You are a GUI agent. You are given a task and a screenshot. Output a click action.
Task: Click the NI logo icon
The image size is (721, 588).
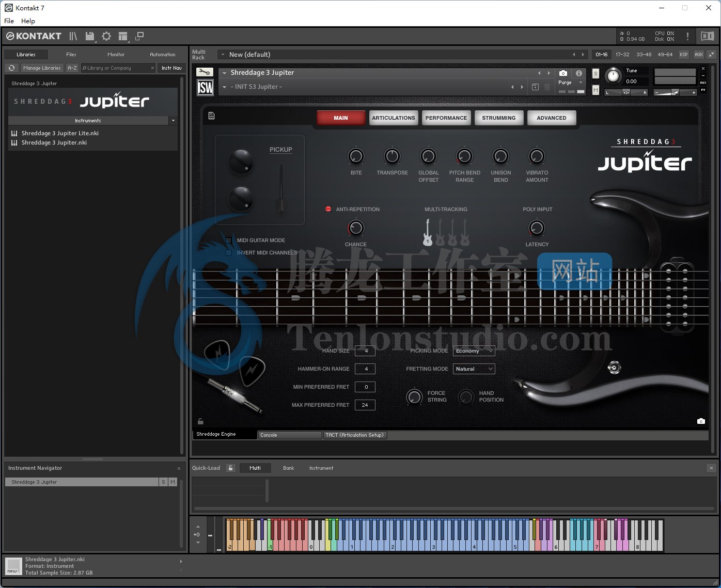pyautogui.click(x=707, y=36)
